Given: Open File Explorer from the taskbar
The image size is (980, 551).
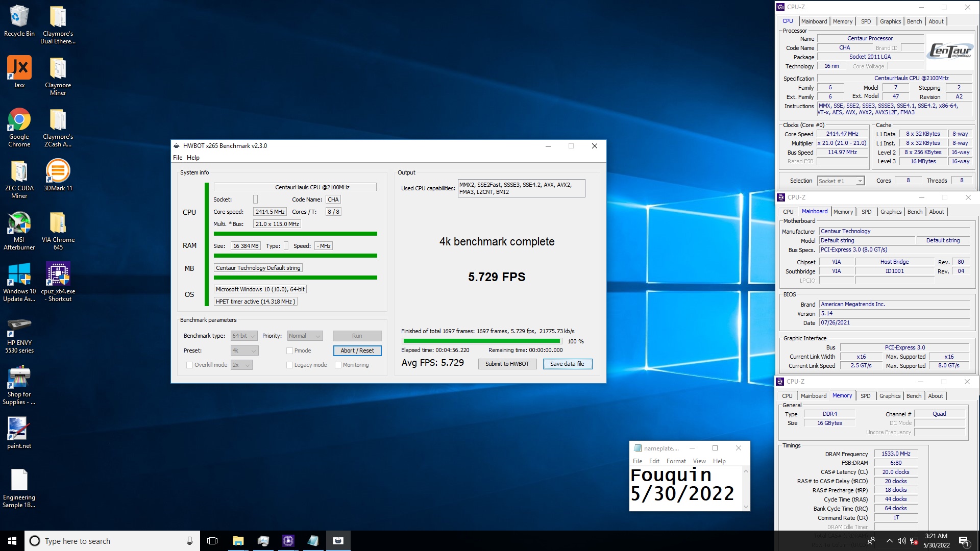Looking at the screenshot, I should click(x=238, y=541).
